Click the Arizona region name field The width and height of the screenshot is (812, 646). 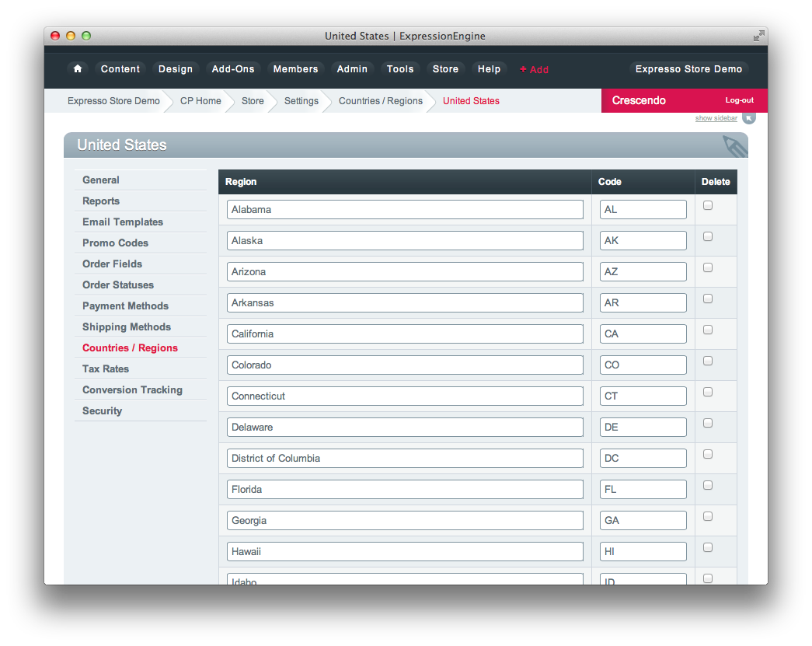click(405, 271)
